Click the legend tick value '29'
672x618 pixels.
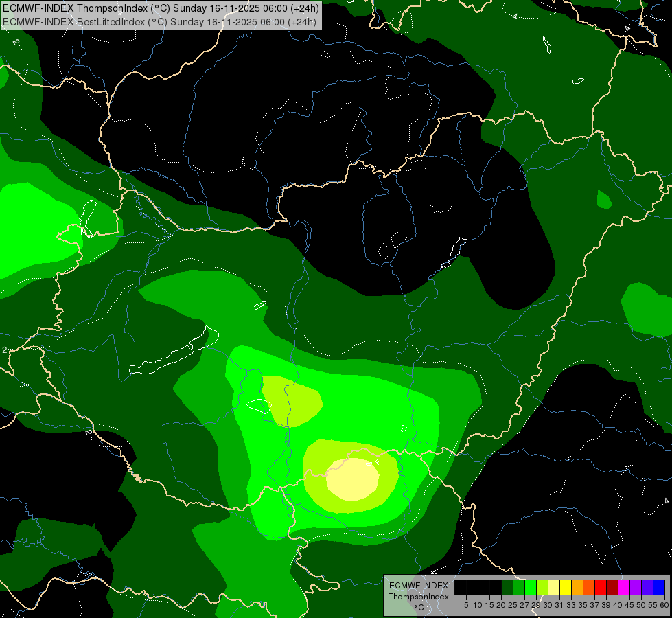tap(536, 605)
